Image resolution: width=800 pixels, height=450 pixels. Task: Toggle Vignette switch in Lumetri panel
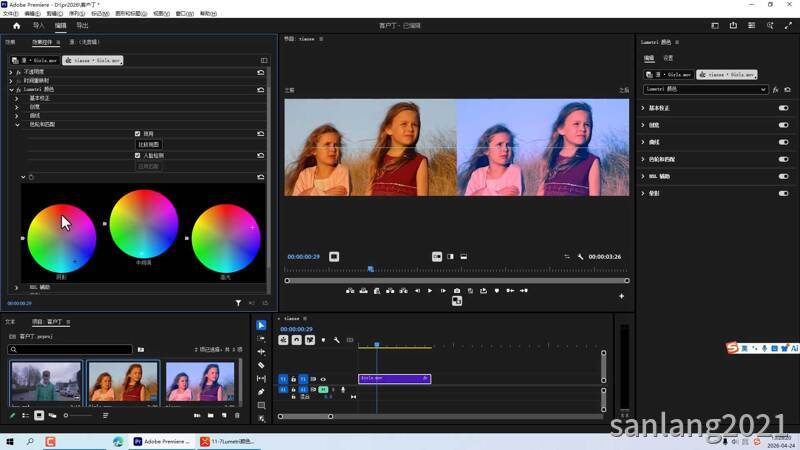pyautogui.click(x=783, y=193)
